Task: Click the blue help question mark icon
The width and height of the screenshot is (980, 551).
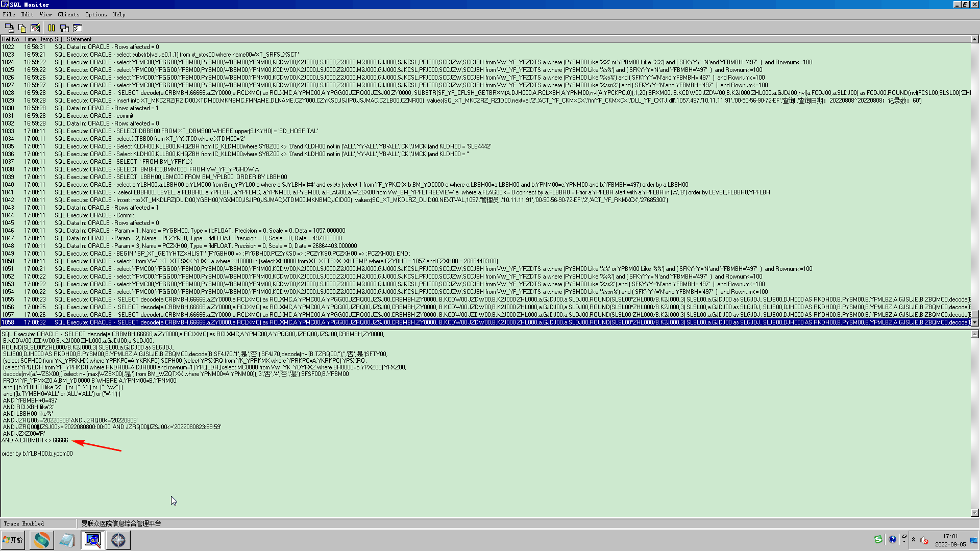Action: (x=892, y=540)
